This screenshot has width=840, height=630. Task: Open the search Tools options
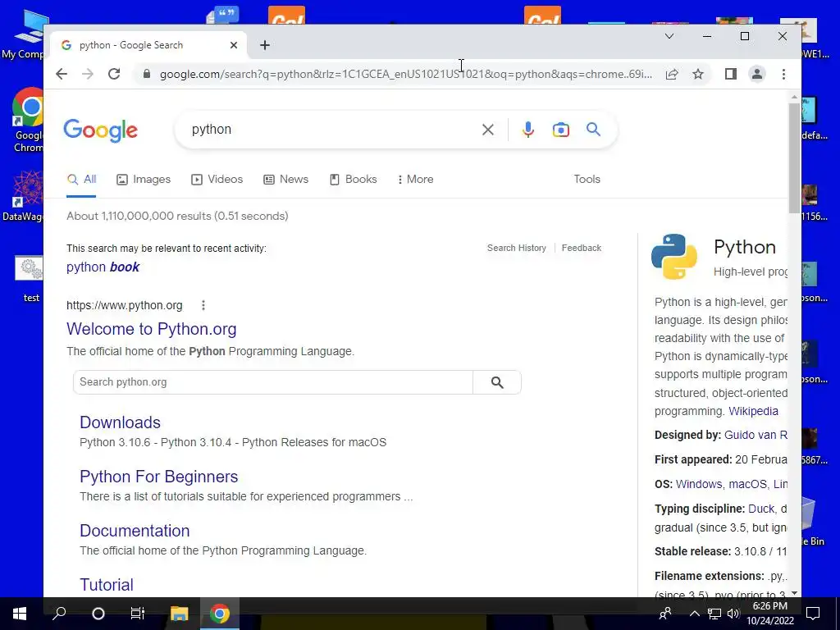point(587,180)
